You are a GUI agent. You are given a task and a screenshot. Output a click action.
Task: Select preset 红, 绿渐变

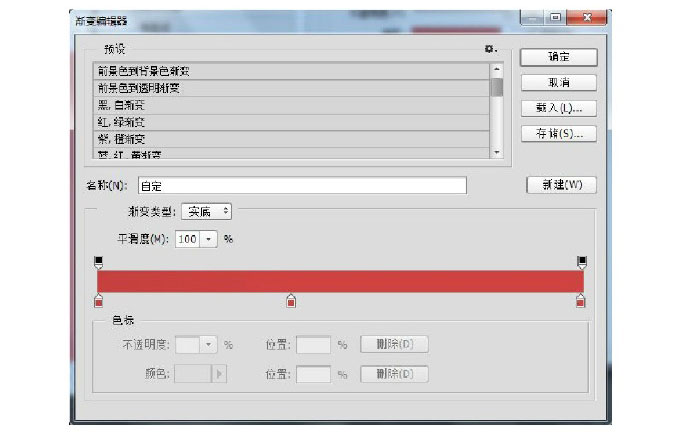click(x=291, y=122)
